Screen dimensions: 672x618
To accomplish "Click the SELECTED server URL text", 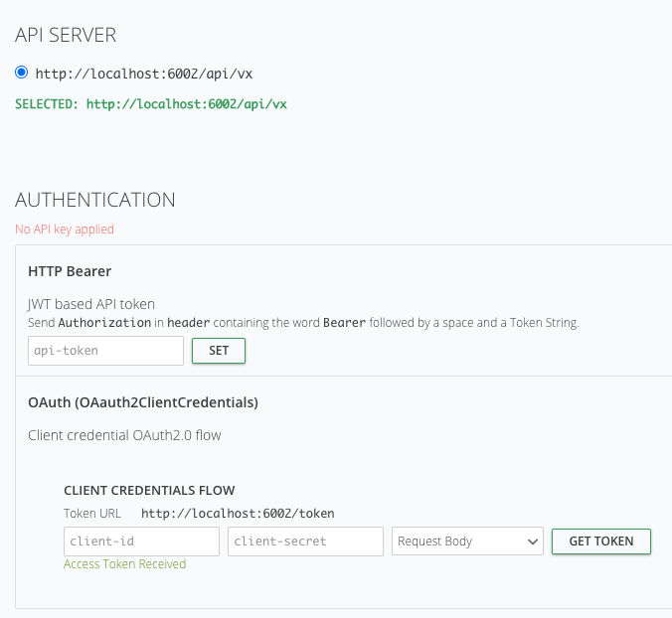I will click(x=187, y=104).
